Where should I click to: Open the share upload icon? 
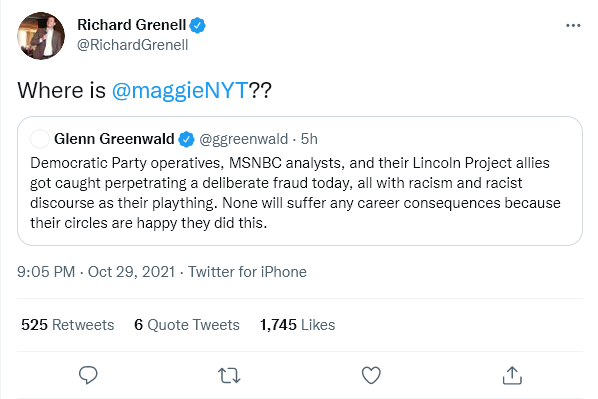[512, 375]
